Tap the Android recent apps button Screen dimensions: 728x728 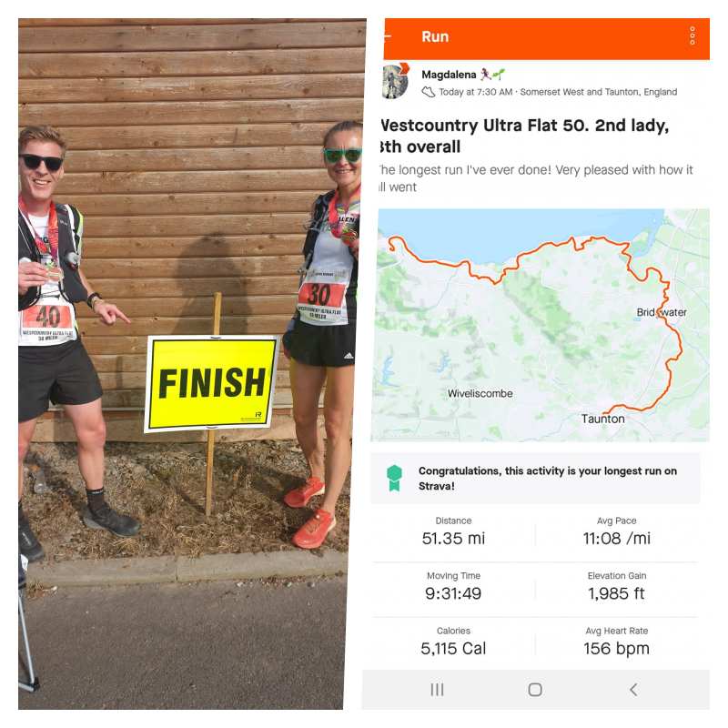[x=437, y=690]
